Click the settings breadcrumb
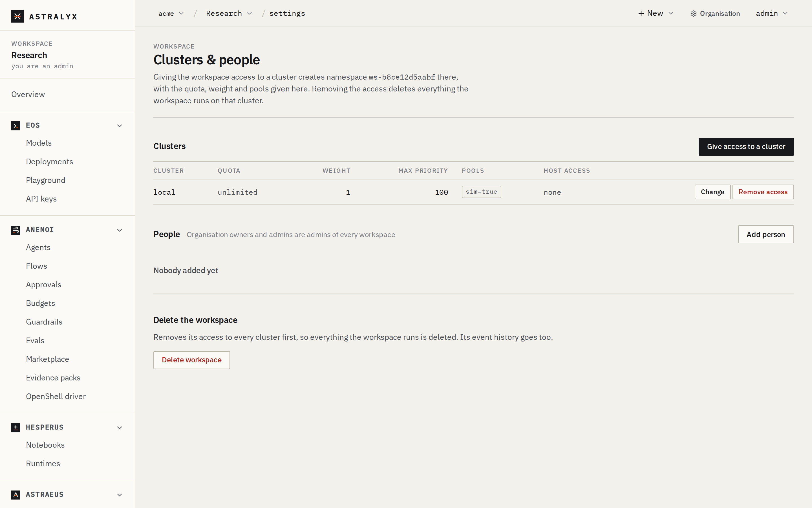The image size is (812, 508). click(287, 14)
